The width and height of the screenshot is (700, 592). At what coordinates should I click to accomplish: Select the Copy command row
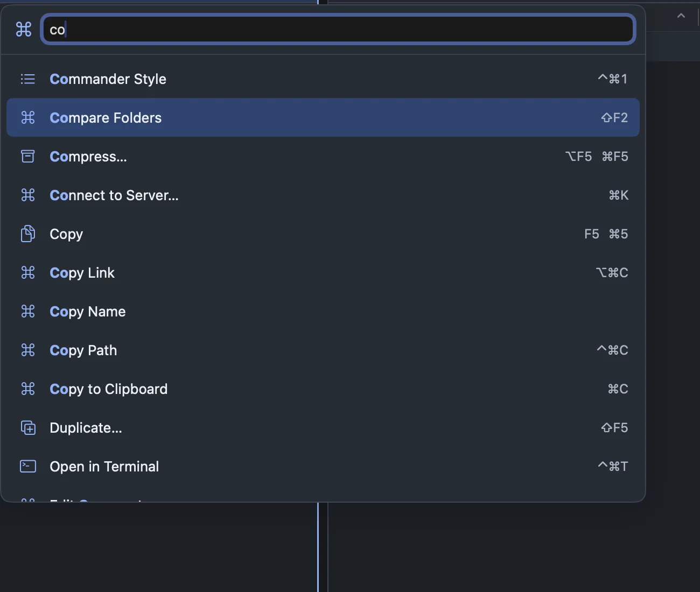point(323,234)
